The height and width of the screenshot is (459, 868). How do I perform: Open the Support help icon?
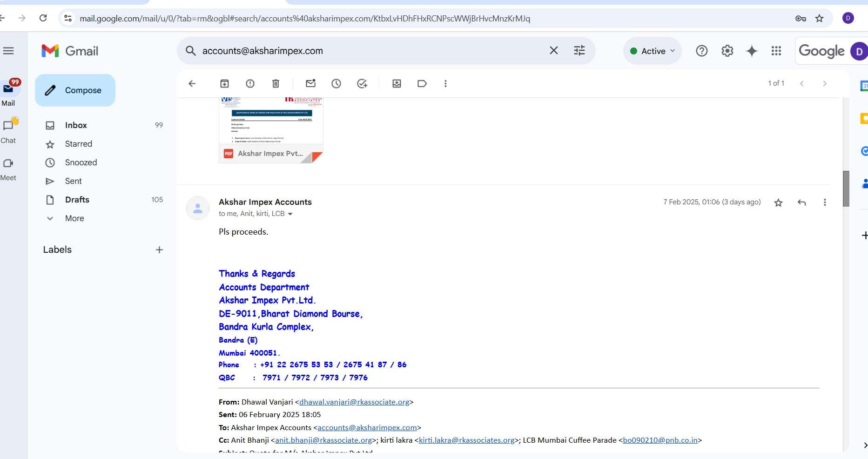pos(701,51)
